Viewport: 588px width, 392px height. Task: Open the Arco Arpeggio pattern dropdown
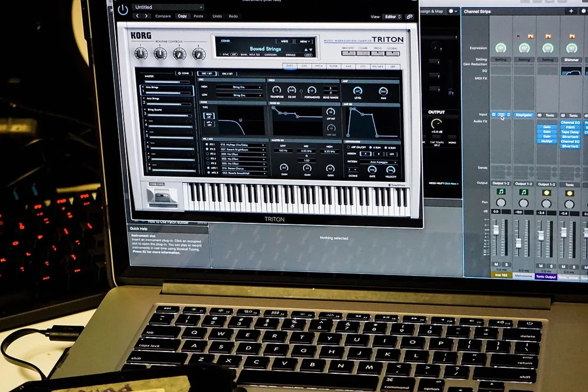pos(379,162)
